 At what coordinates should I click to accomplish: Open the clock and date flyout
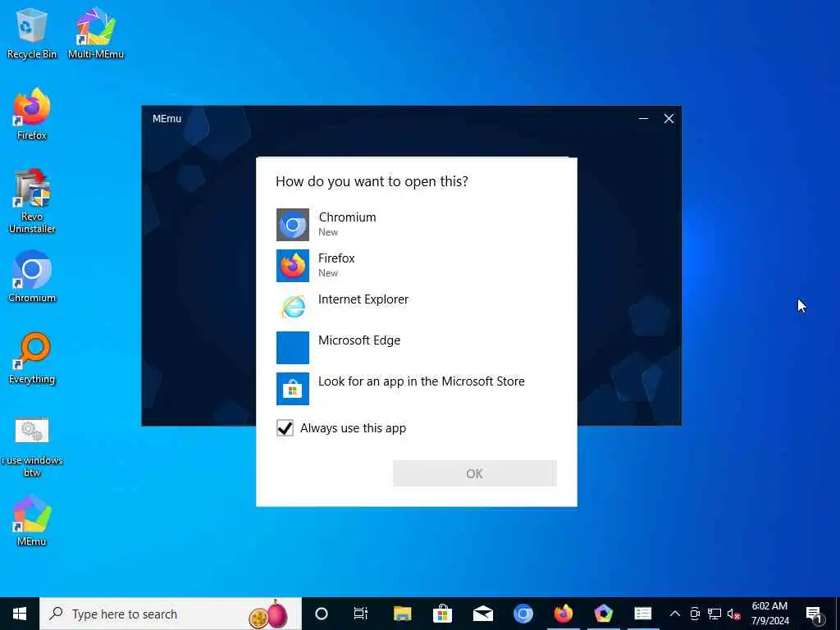[769, 614]
